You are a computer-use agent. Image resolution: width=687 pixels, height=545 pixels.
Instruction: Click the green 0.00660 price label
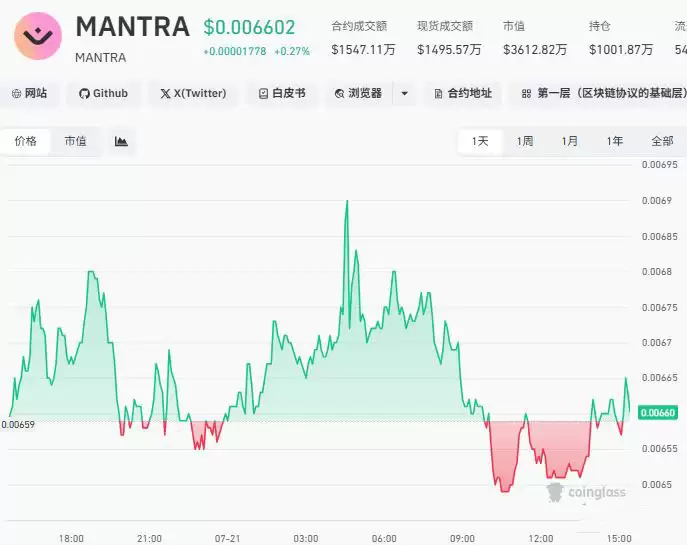[658, 413]
